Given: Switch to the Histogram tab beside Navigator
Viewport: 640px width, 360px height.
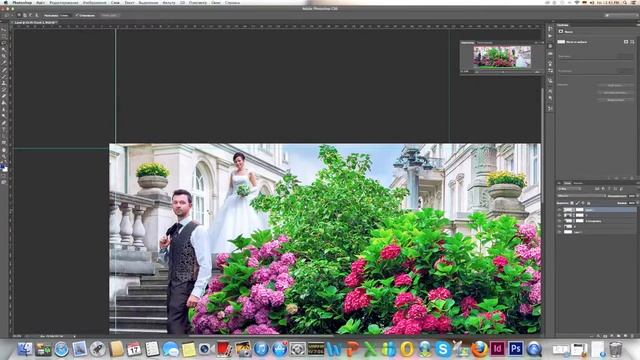Looking at the screenshot, I should [485, 42].
